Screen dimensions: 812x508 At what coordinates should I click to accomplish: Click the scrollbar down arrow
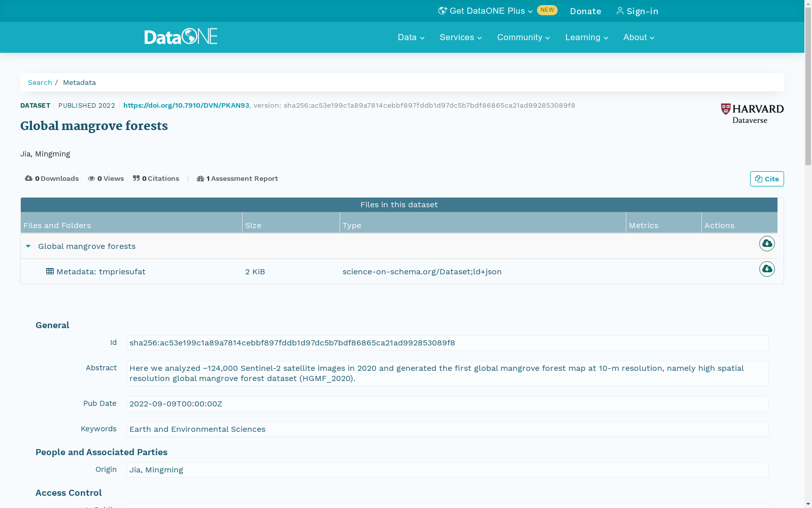coord(808,504)
